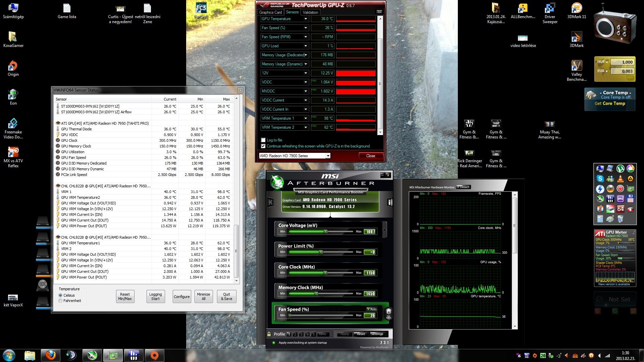The image size is (644, 362).
Task: Toggle Apply overclocking at system startup
Action: [274, 343]
